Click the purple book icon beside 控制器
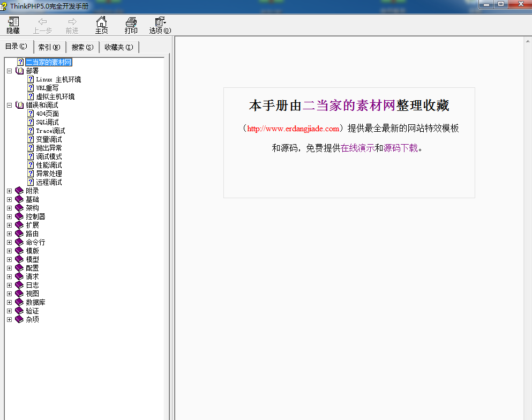This screenshot has width=532, height=420. 19,216
